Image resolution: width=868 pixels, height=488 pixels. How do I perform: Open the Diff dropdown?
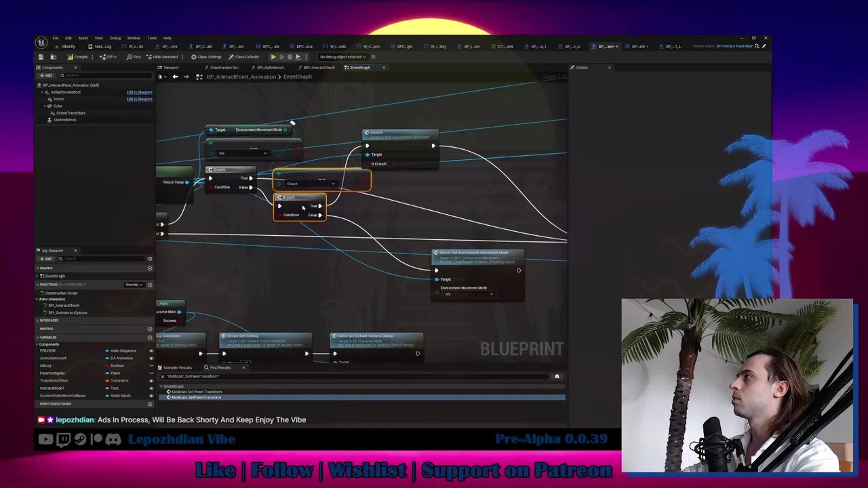(107, 57)
